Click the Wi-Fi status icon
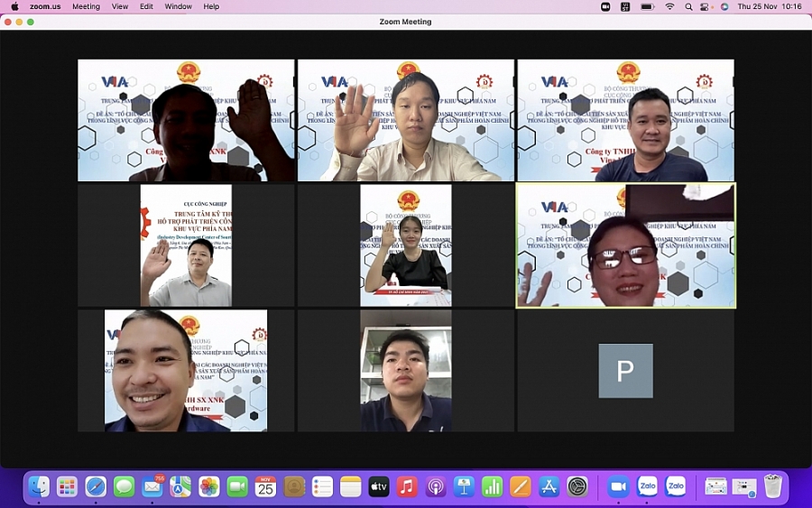The width and height of the screenshot is (812, 508). click(x=669, y=6)
